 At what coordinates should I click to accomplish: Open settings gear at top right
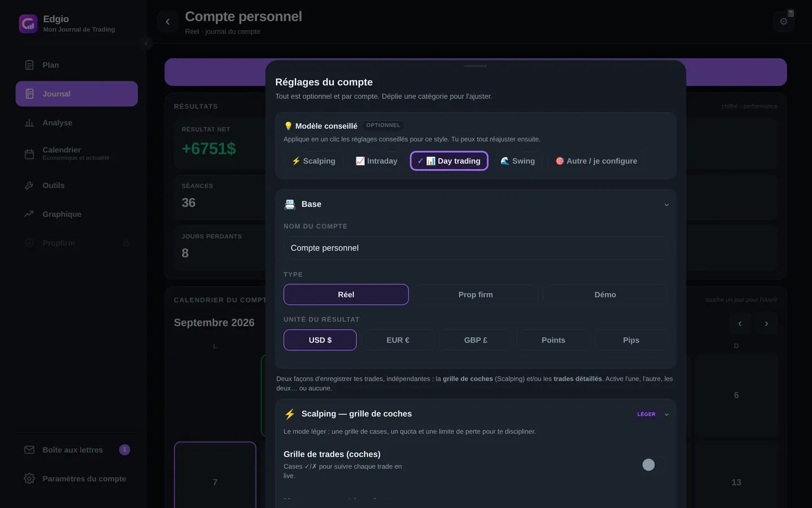784,21
